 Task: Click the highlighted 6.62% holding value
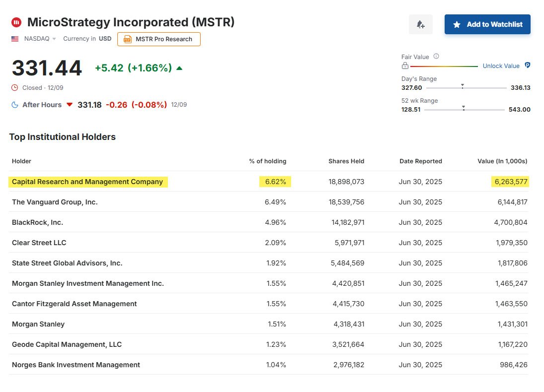click(275, 182)
